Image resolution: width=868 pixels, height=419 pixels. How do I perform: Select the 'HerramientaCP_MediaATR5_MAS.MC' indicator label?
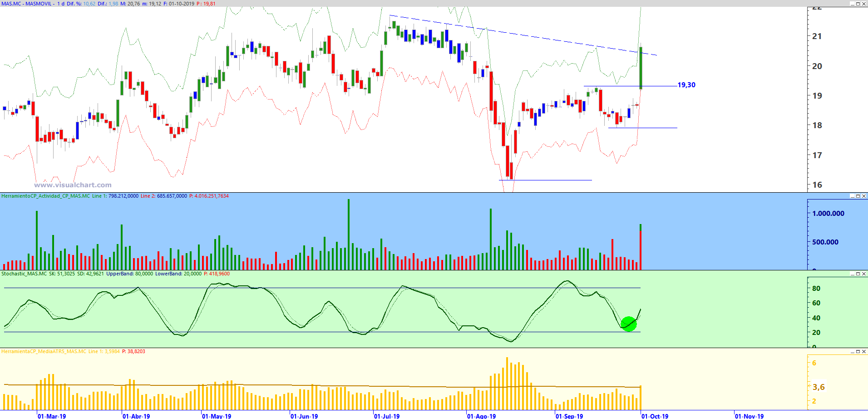click(44, 351)
